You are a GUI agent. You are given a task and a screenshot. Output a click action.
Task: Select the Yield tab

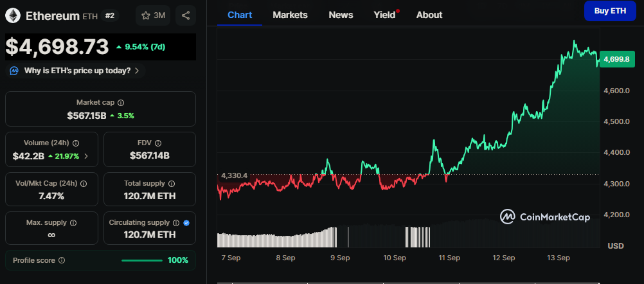point(385,15)
